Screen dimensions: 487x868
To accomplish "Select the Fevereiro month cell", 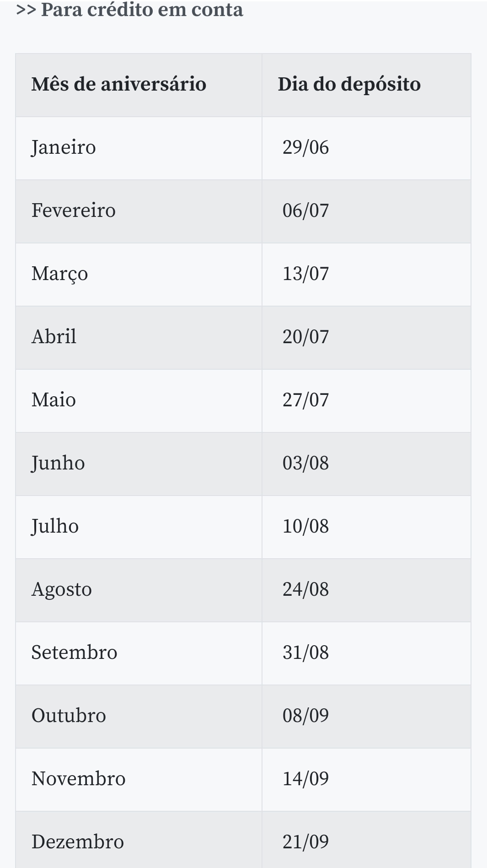I will 74,211.
